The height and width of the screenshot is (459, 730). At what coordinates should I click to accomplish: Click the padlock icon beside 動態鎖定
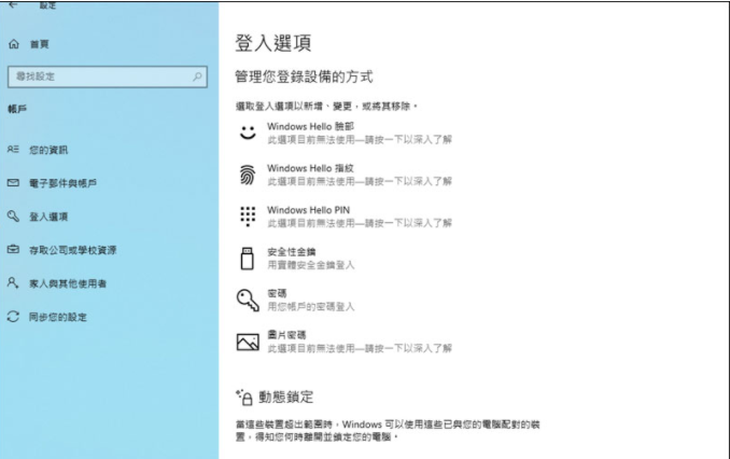[244, 397]
